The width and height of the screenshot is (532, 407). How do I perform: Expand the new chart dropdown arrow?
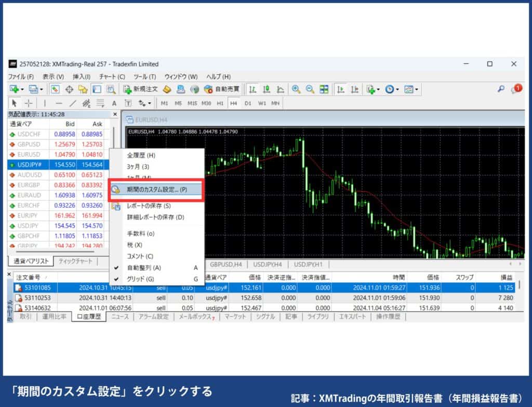click(x=22, y=89)
